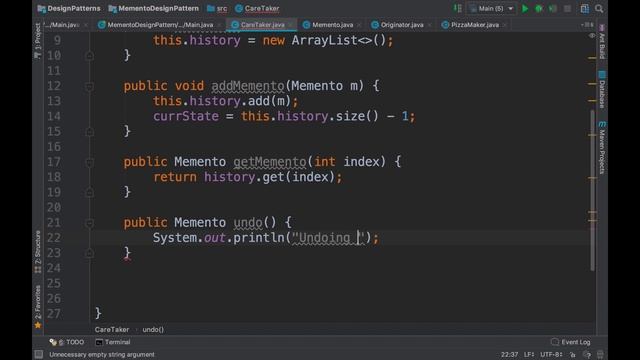
Task: Click the grey Stop button
Action: [x=567, y=9]
